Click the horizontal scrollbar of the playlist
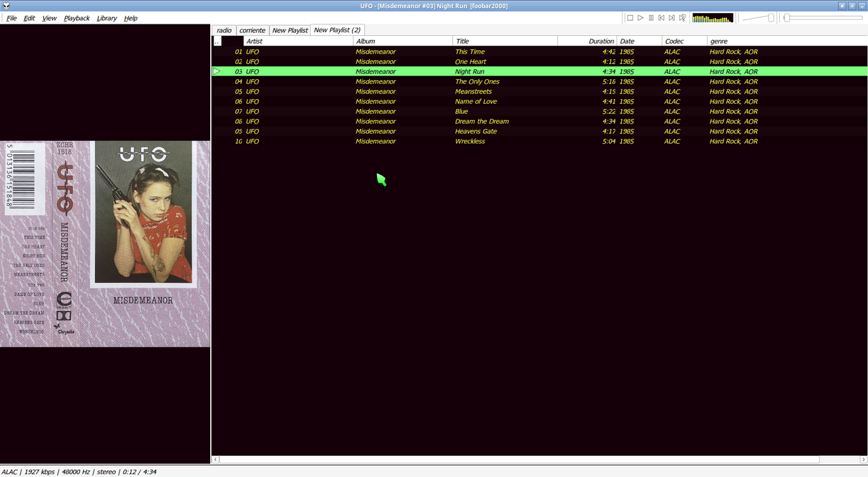 click(519, 459)
